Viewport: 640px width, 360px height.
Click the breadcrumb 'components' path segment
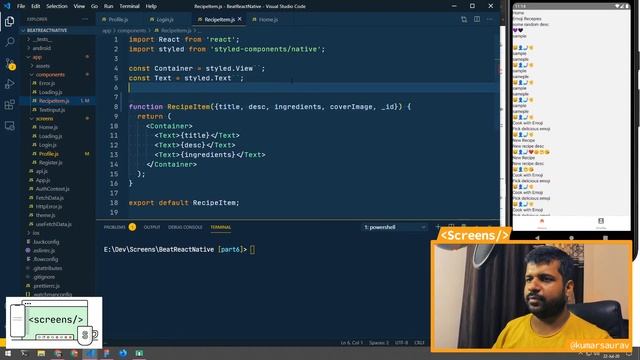tap(131, 31)
